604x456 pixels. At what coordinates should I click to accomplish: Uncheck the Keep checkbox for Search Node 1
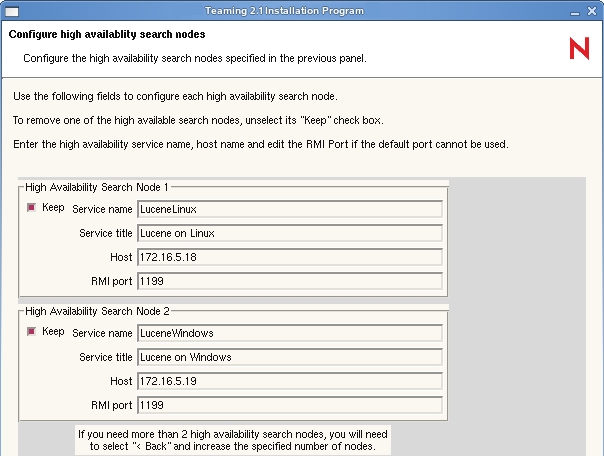tap(32, 208)
